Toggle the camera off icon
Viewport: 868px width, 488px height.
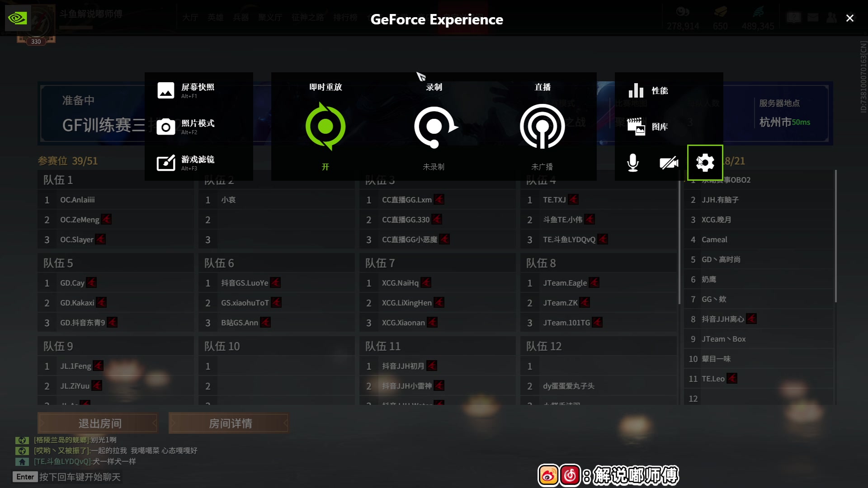tap(669, 163)
